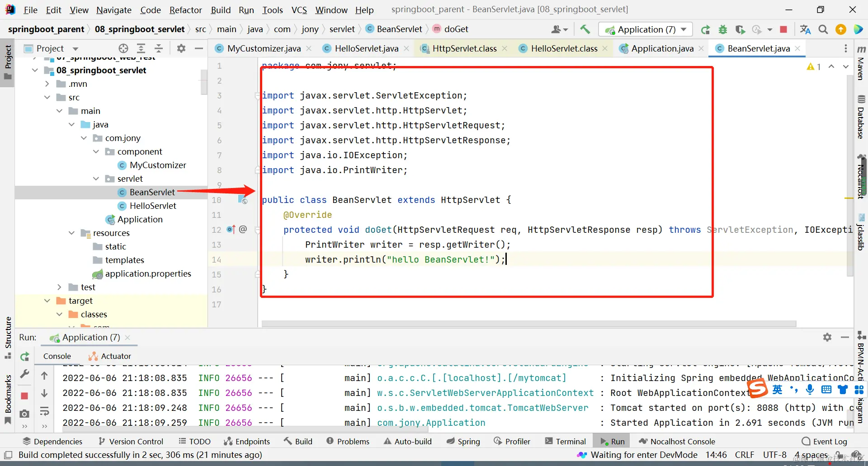
Task: Open Run panel settings gear
Action: (827, 337)
